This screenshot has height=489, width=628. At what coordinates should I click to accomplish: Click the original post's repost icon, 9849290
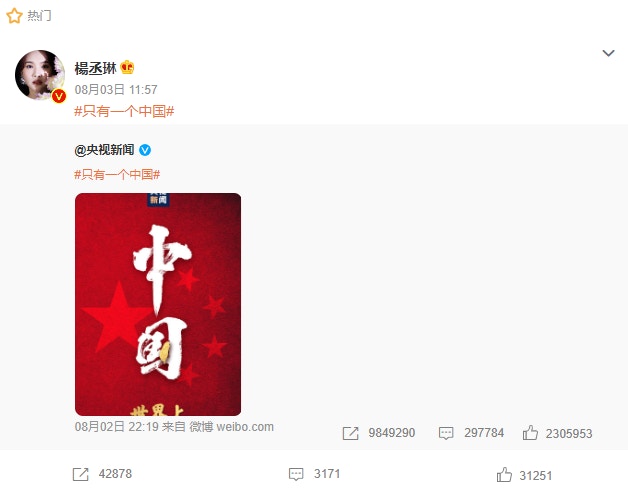(350, 433)
